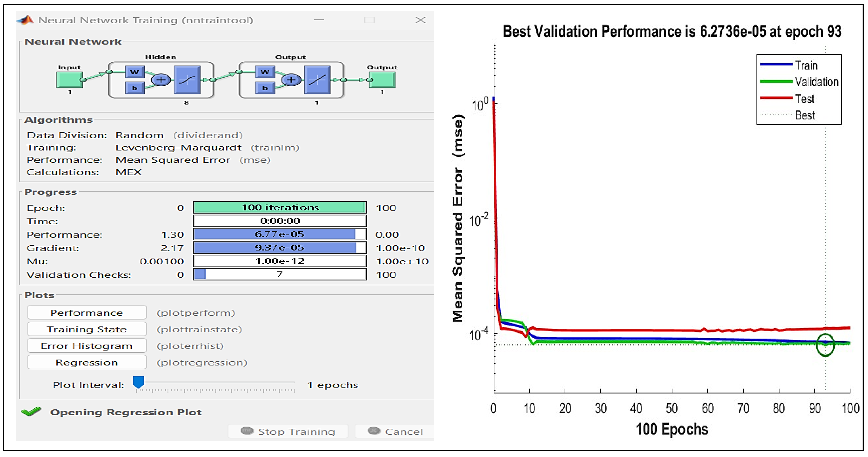Click the Plot Interval slider handle
The width and height of the screenshot is (868, 457).
point(138,382)
